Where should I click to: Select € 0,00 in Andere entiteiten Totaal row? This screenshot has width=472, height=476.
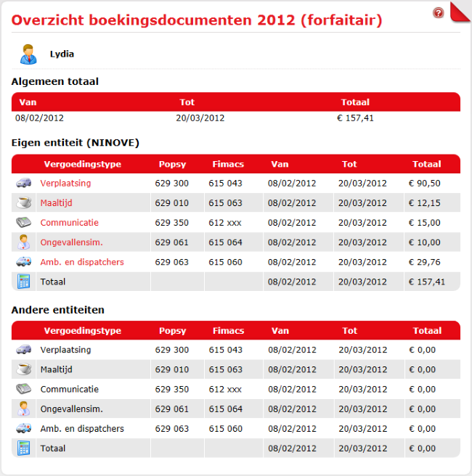click(423, 448)
